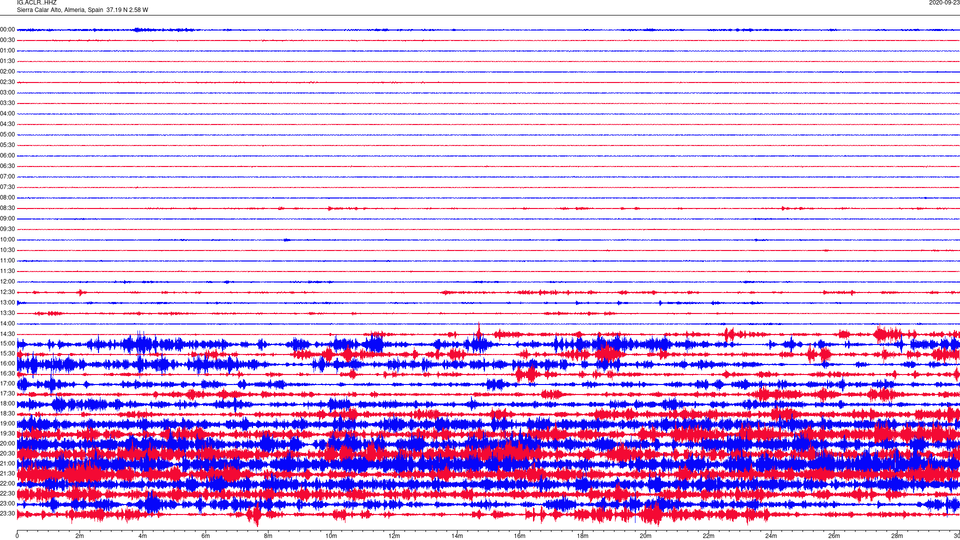Click the '17:00' time row label
Viewport: 960px width, 540px height.
click(x=7, y=384)
